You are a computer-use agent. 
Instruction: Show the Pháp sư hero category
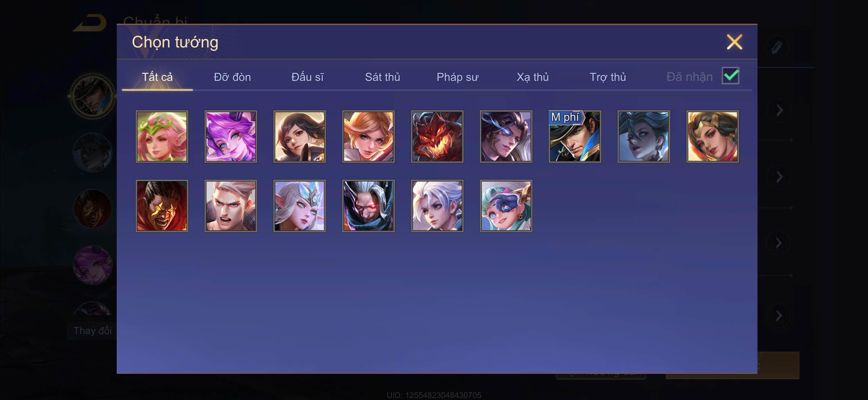(457, 77)
